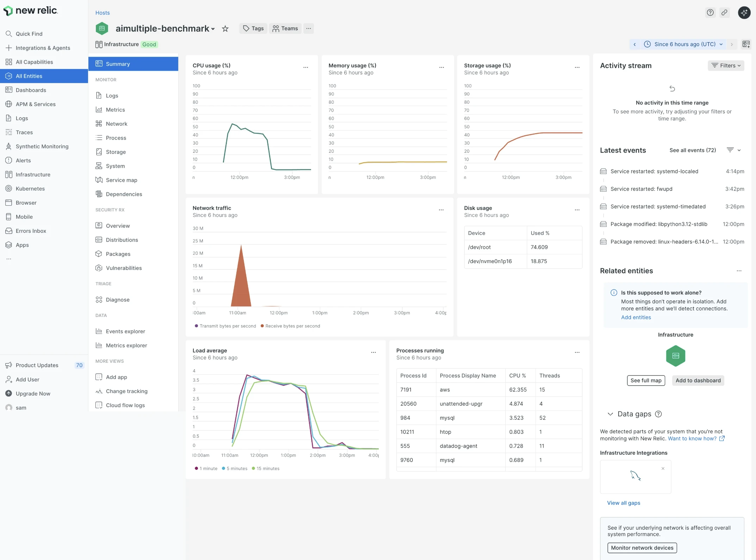The image size is (756, 560).
Task: Favorite aimultiple-benchmark with the star icon
Action: pyautogui.click(x=225, y=29)
